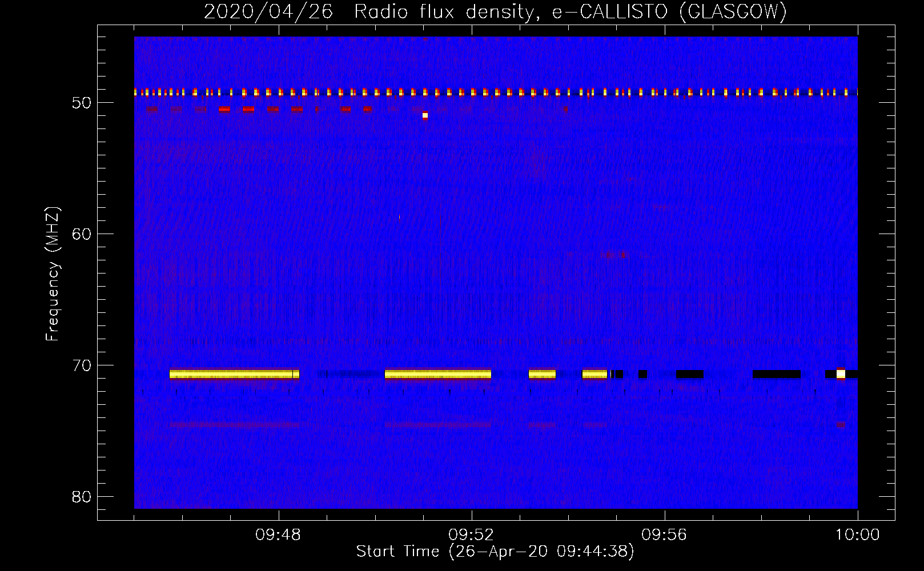Click the 09:52 time tick label
This screenshot has width=924, height=571.
pyautogui.click(x=472, y=536)
